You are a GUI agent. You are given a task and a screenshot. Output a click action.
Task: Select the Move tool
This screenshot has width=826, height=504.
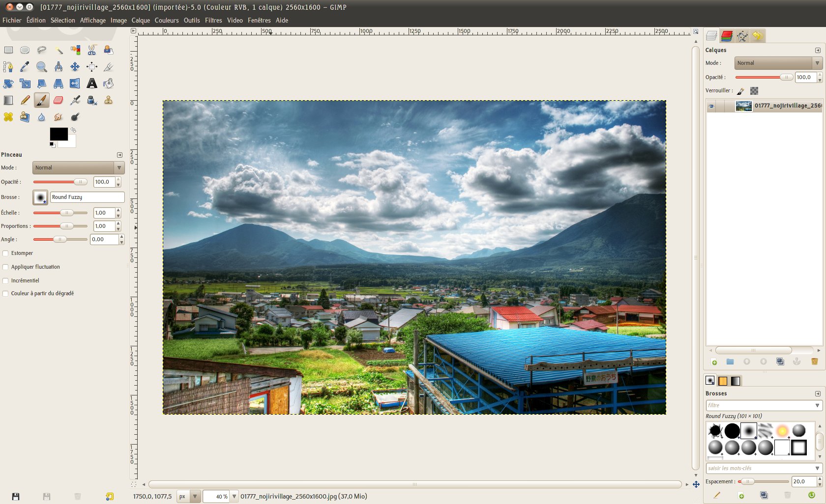[75, 67]
